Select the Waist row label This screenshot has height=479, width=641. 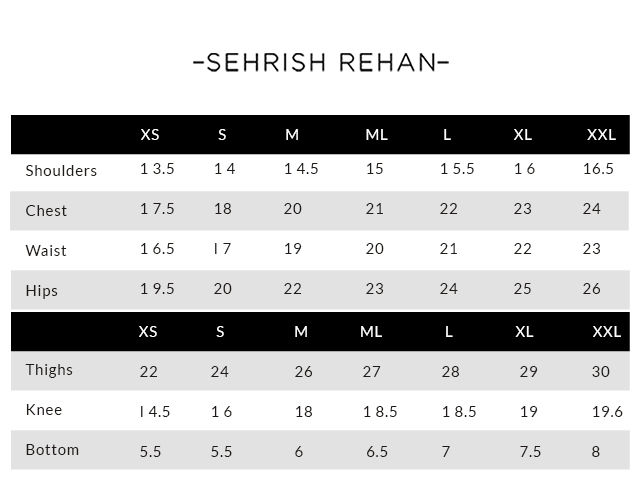tap(45, 249)
